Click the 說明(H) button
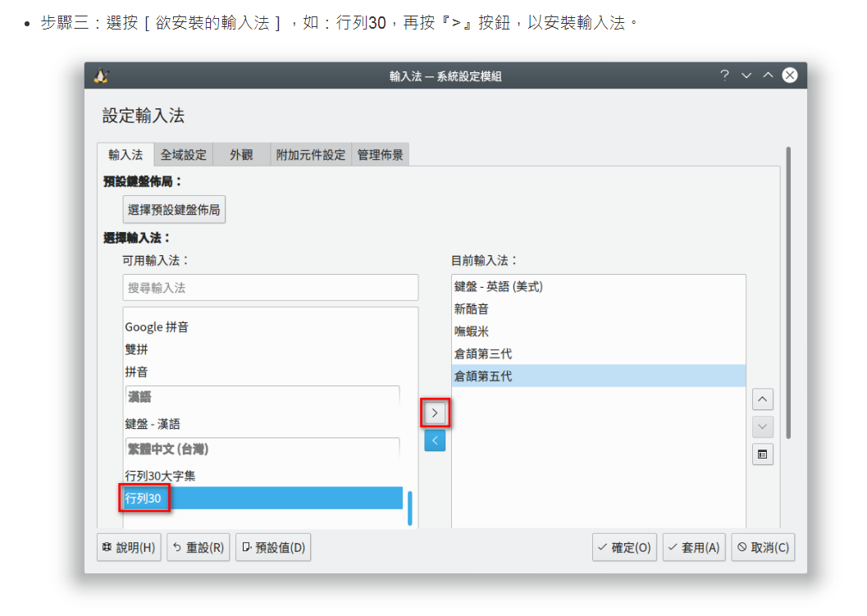The image size is (867, 616). [x=129, y=547]
